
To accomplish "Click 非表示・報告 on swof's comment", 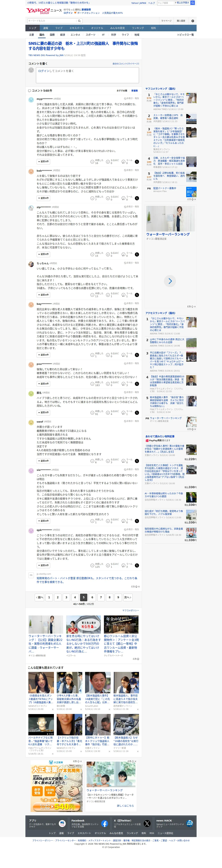I will point(131,421).
